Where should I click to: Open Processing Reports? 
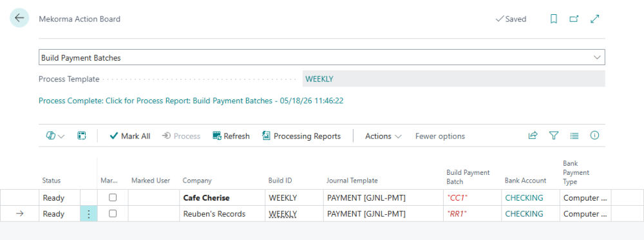[x=301, y=136]
